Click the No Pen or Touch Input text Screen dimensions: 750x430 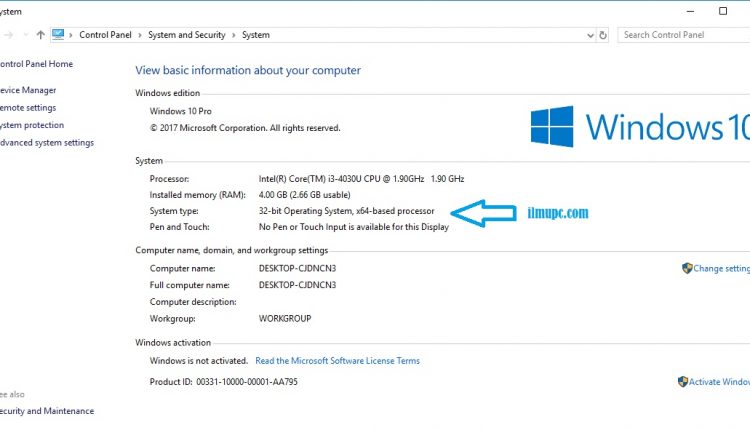tap(353, 227)
